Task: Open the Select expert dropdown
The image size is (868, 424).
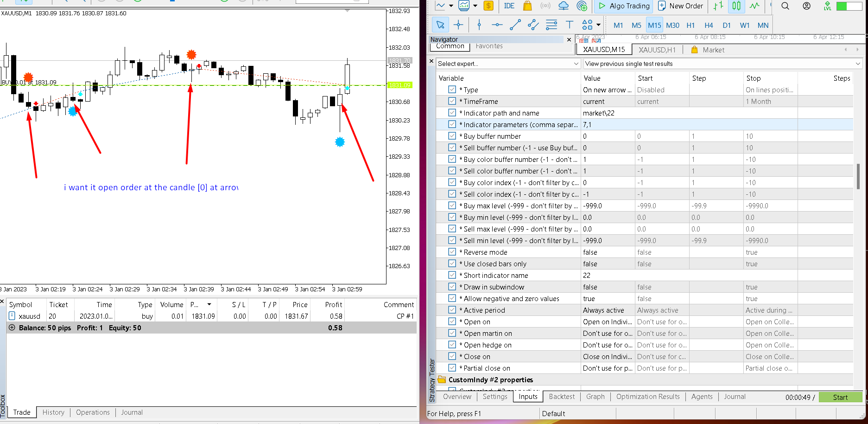Action: pyautogui.click(x=508, y=64)
